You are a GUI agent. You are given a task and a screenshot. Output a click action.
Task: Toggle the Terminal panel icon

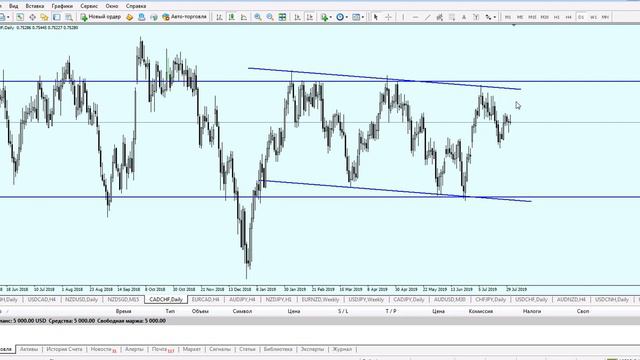(57, 17)
